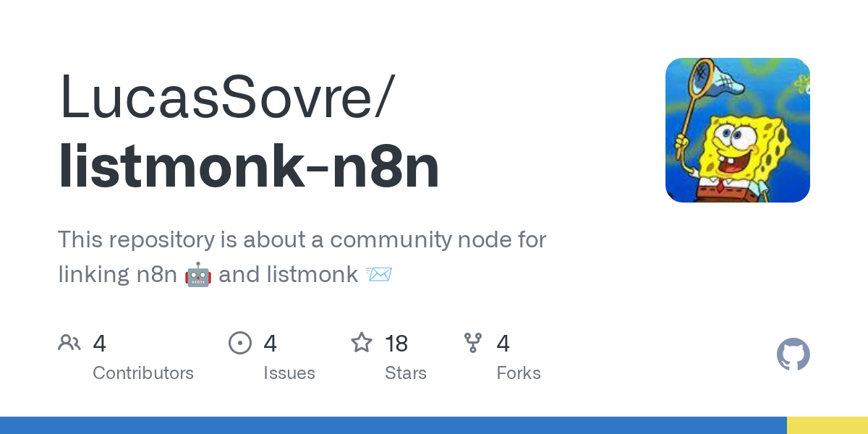Open the SpongeBob avatar image
This screenshot has height=434, width=868.
coord(737,130)
